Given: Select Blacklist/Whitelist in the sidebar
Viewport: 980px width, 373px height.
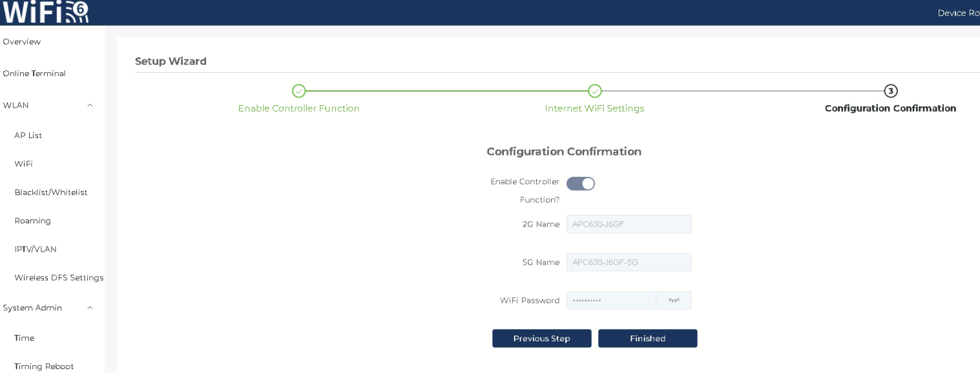Looking at the screenshot, I should [x=50, y=192].
